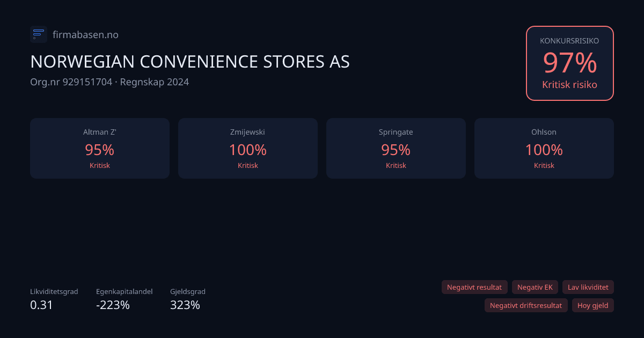Screen dimensions: 644x338
Task: Click the firmabasen.no logo icon
Action: [x=38, y=34]
